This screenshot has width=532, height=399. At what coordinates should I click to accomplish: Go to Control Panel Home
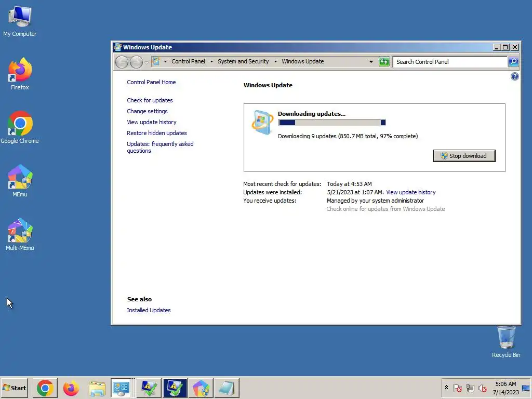click(x=151, y=82)
